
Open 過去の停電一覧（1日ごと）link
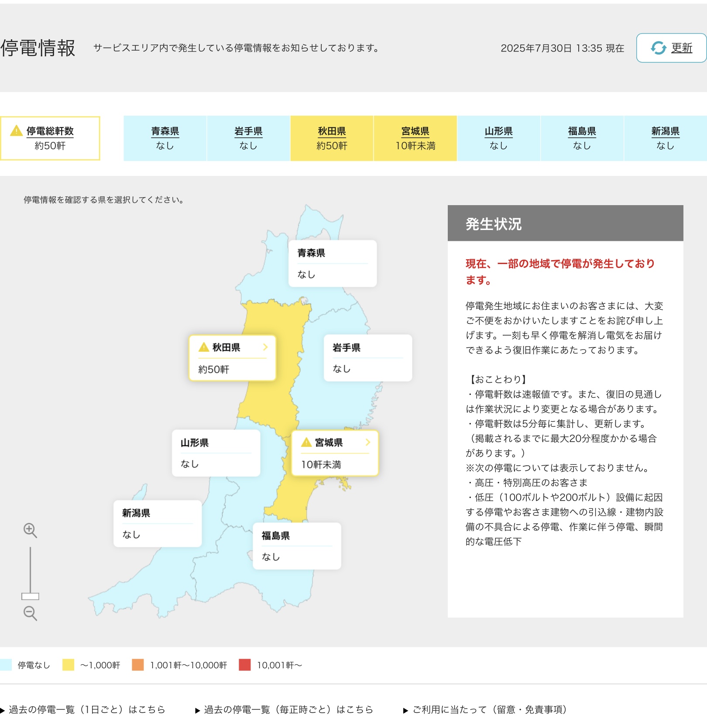point(86,710)
